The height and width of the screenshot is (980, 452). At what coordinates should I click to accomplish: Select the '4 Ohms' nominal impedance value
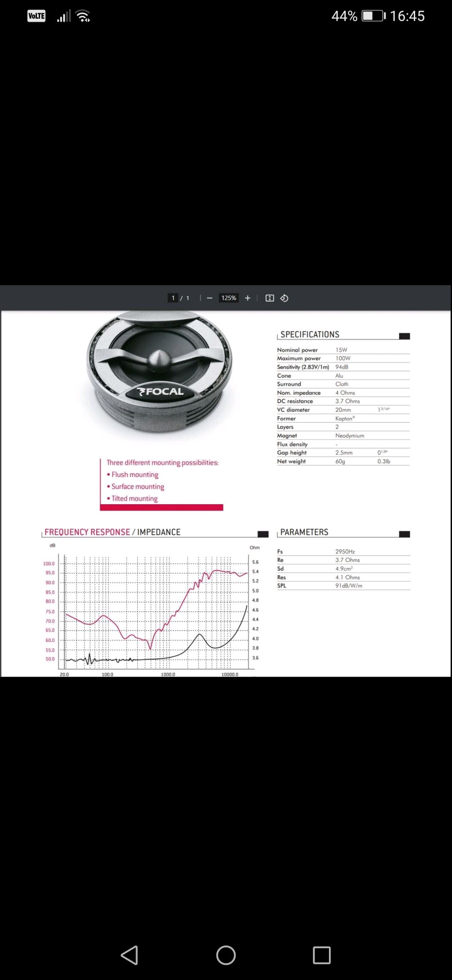click(345, 393)
